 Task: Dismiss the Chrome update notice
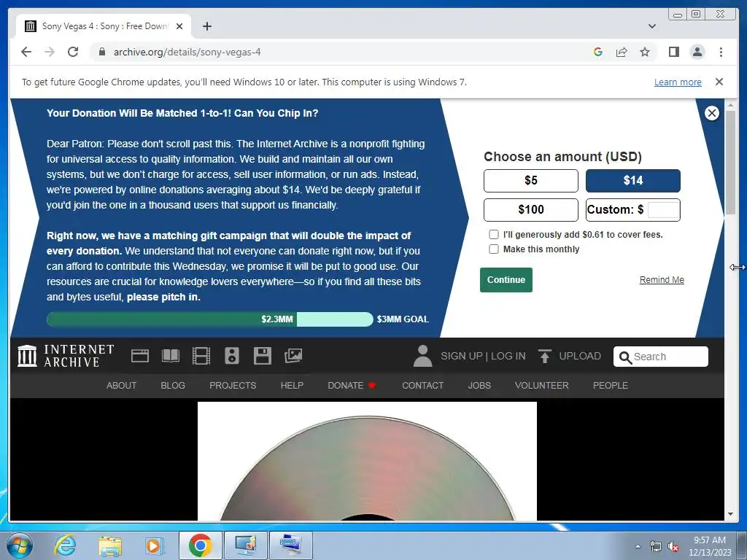719,82
